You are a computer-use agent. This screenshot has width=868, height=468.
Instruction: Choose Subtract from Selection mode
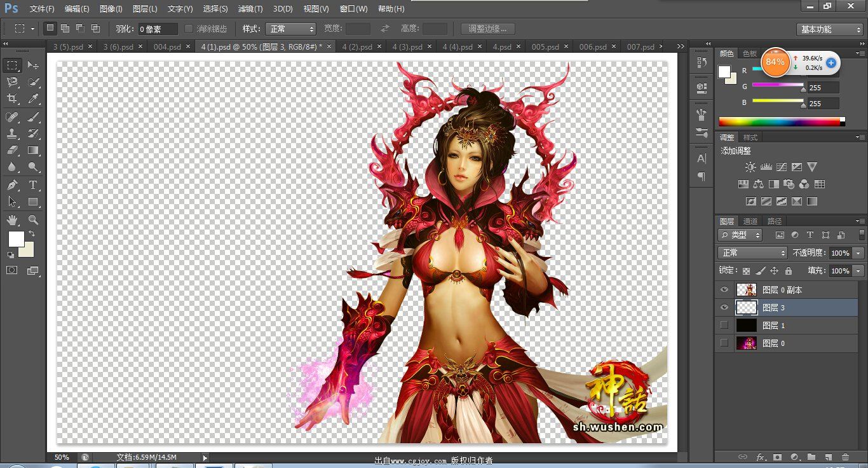(80, 28)
